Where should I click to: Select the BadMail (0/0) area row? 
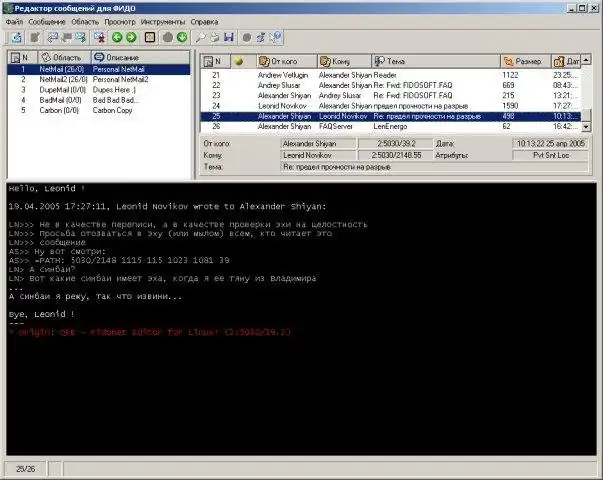click(99, 100)
